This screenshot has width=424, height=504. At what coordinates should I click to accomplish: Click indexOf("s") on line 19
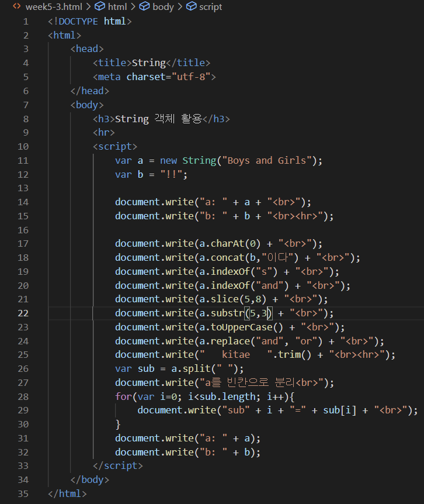point(244,272)
